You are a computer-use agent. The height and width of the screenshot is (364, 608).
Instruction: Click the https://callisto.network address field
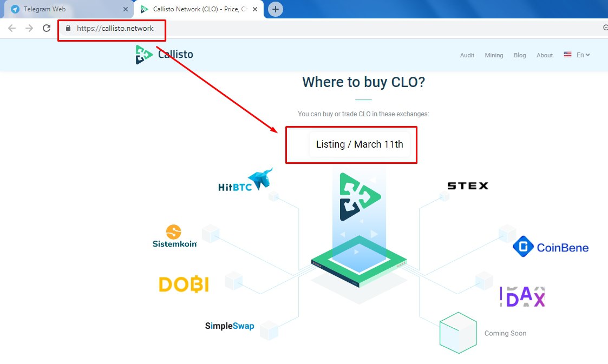(x=115, y=28)
